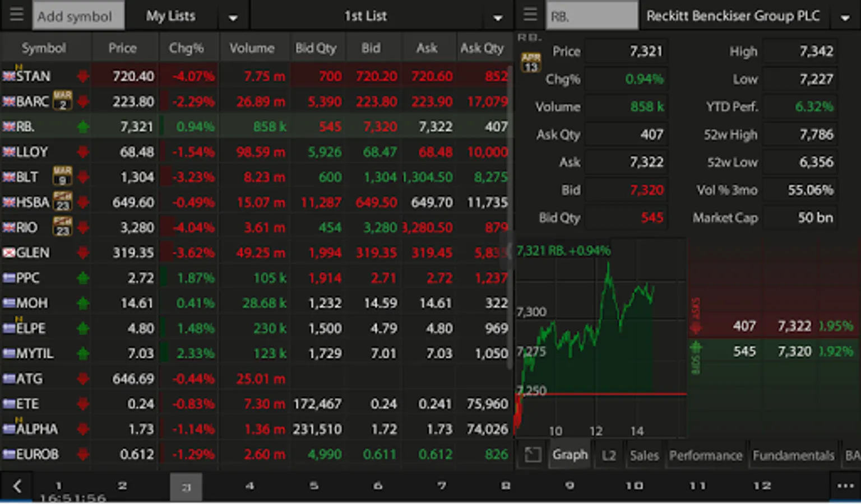Image resolution: width=861 pixels, height=504 pixels.
Task: Click the RB. intraday price chart
Action: pyautogui.click(x=600, y=338)
